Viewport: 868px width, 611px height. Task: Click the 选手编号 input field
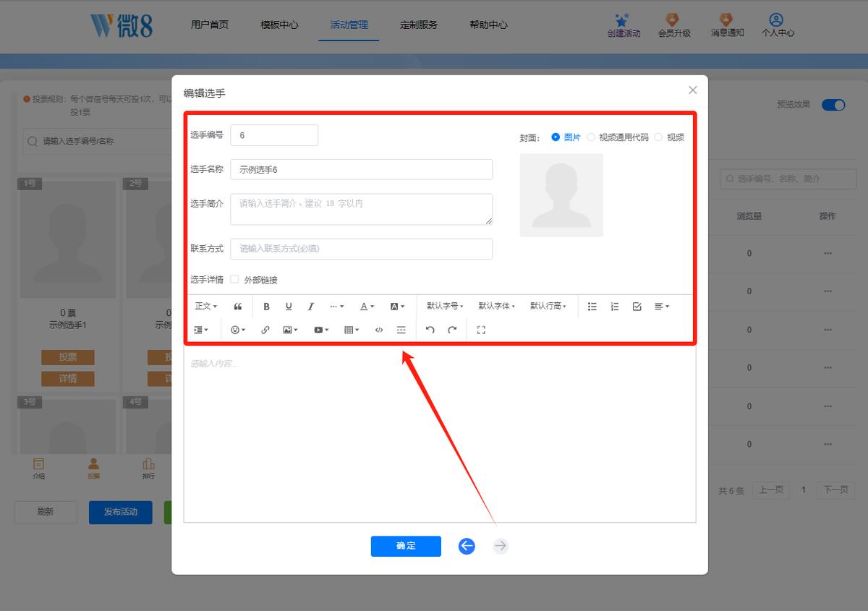[x=274, y=135]
